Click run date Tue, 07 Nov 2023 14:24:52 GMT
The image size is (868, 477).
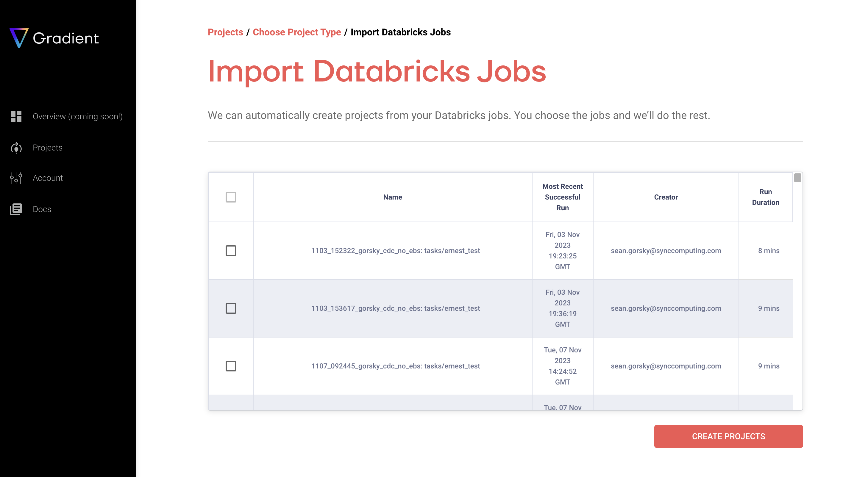[x=562, y=366]
